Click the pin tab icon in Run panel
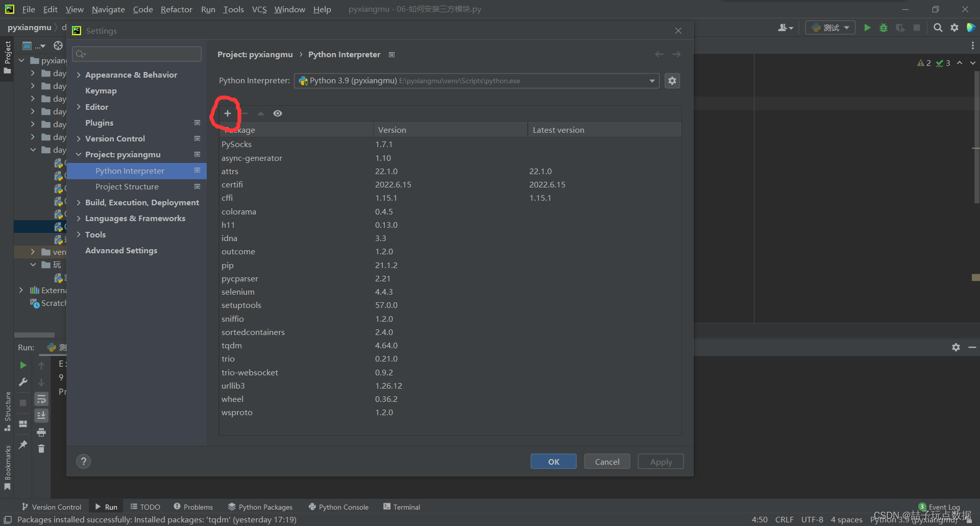This screenshot has width=980, height=526. pos(23,445)
